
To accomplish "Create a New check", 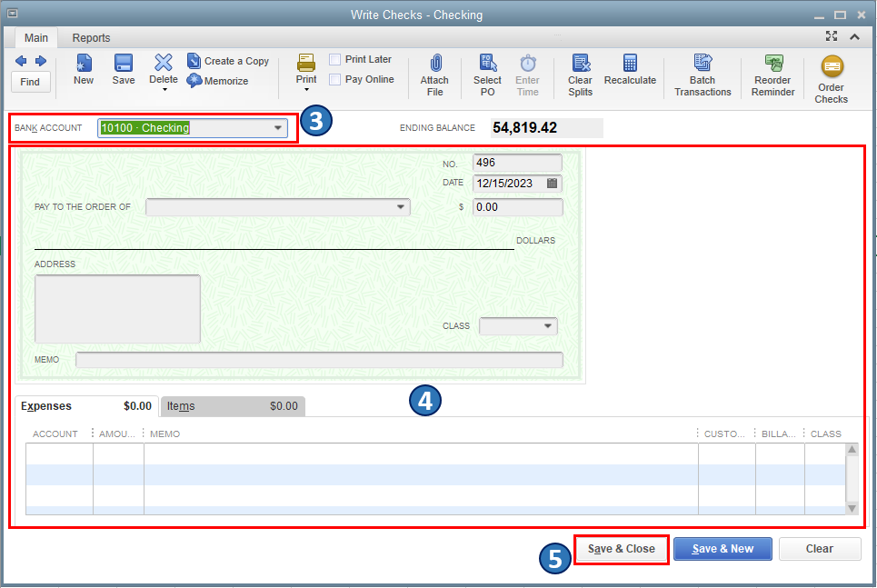I will [84, 69].
